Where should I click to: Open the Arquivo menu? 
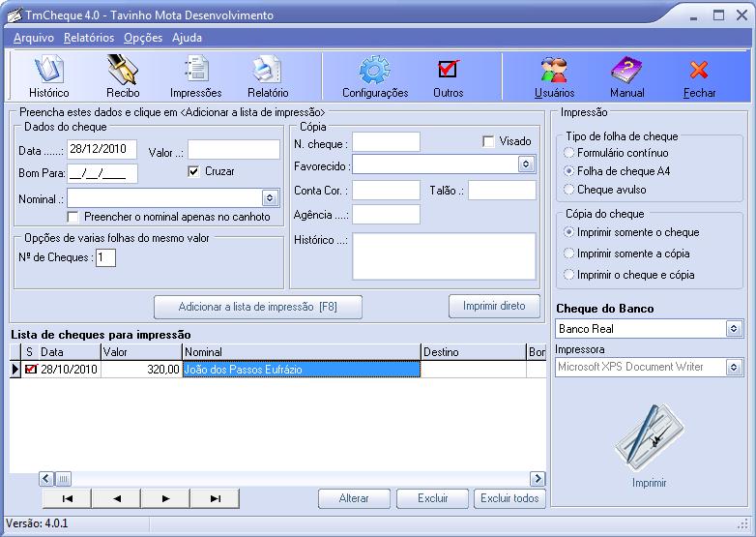[34, 38]
